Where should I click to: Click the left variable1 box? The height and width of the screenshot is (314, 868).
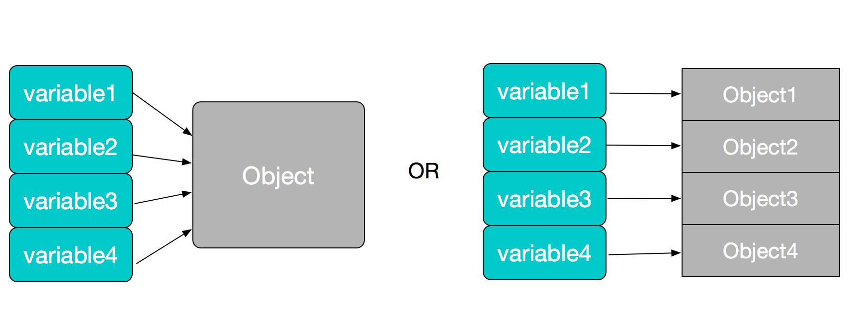tap(71, 92)
